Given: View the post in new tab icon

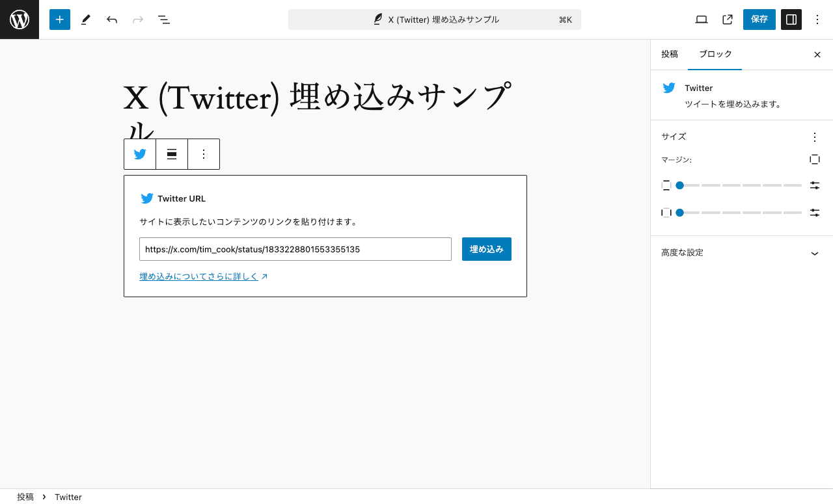Looking at the screenshot, I should (728, 20).
